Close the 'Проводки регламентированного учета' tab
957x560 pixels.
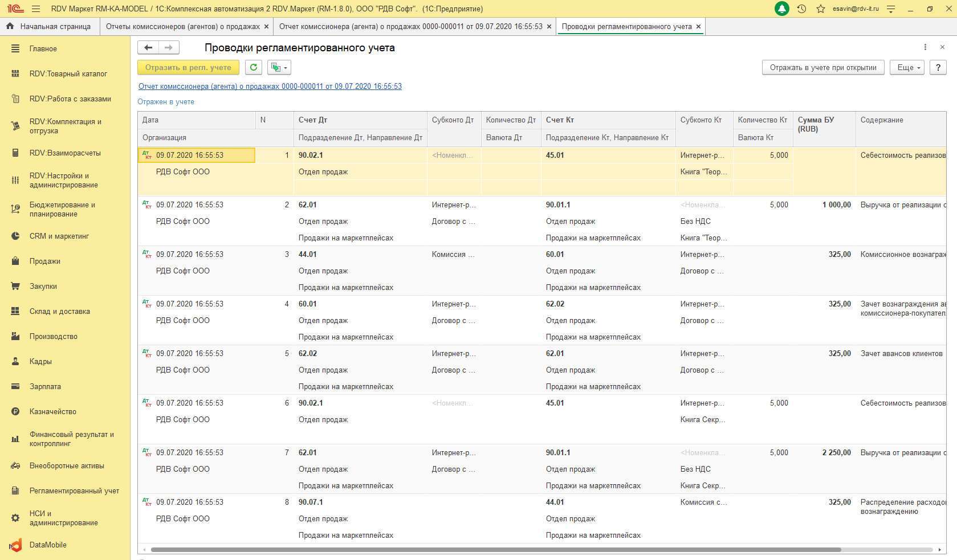698,26
